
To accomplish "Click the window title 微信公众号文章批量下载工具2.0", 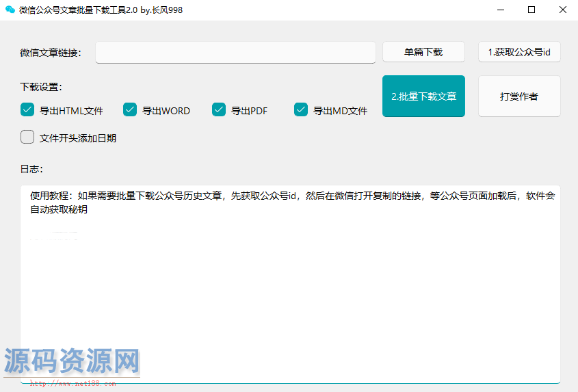I will pyautogui.click(x=79, y=10).
